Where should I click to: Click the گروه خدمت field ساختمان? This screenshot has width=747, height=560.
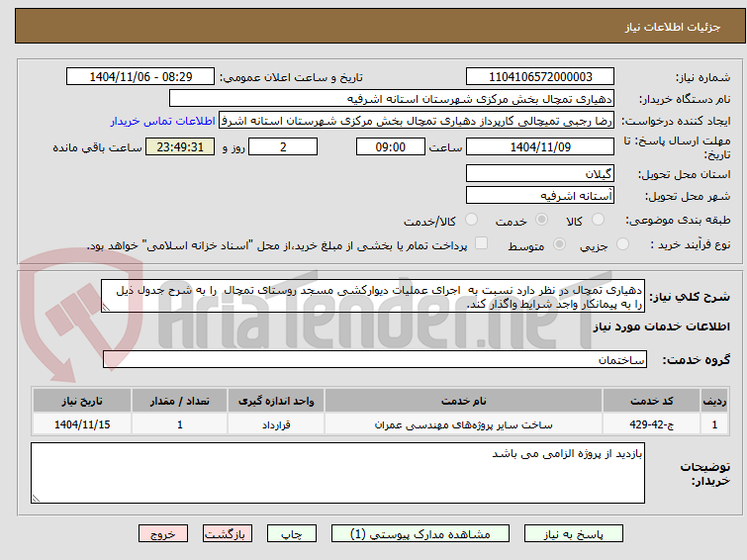pos(375,359)
